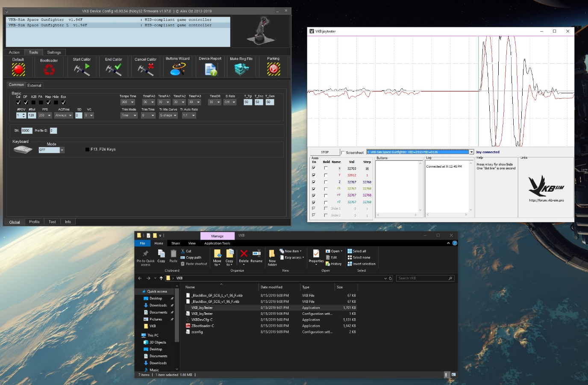
Task: Enable the F13..F24 Keys checkbox
Action: tap(88, 150)
